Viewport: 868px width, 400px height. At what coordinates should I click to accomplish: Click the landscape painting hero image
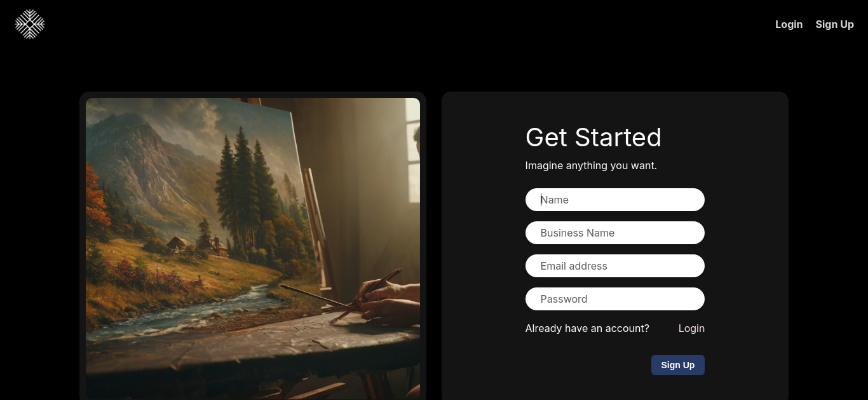coord(253,249)
